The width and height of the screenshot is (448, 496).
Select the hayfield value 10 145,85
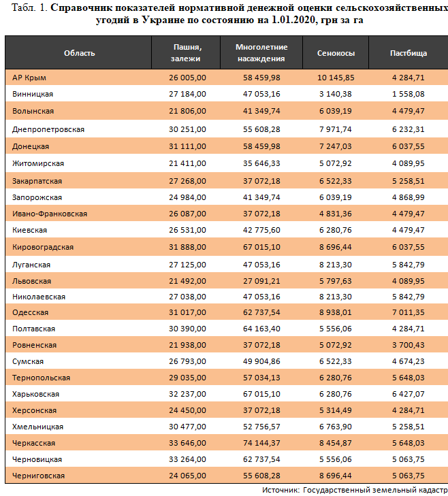[x=336, y=78]
